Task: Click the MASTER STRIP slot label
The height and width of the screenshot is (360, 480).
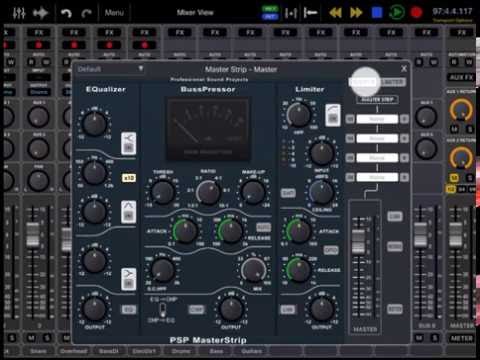Action: 377,99
